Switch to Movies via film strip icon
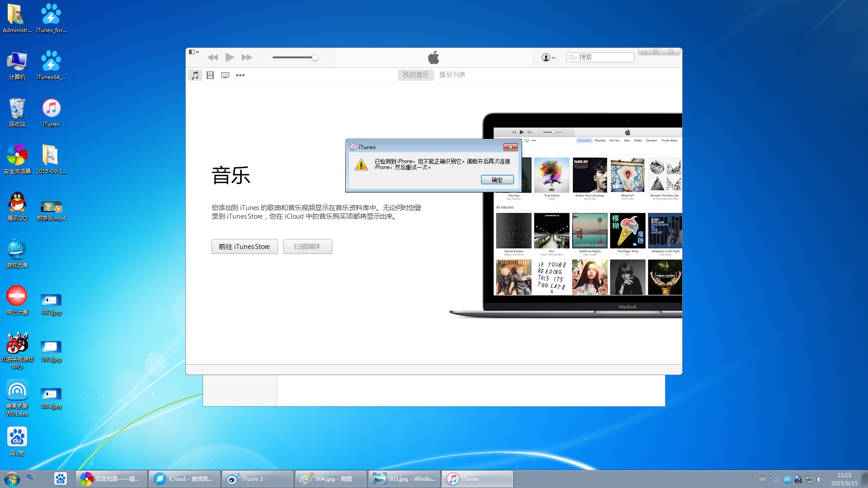 (210, 75)
